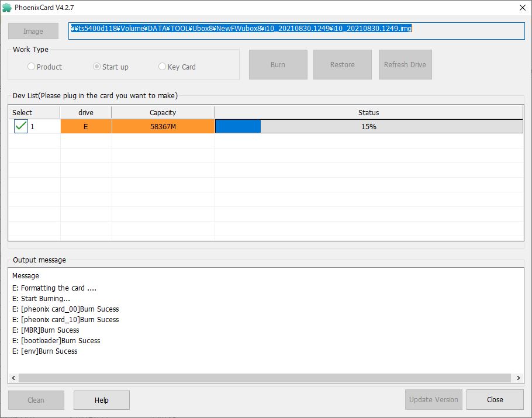
Task: Click drive E cell in device list
Action: pyautogui.click(x=86, y=126)
